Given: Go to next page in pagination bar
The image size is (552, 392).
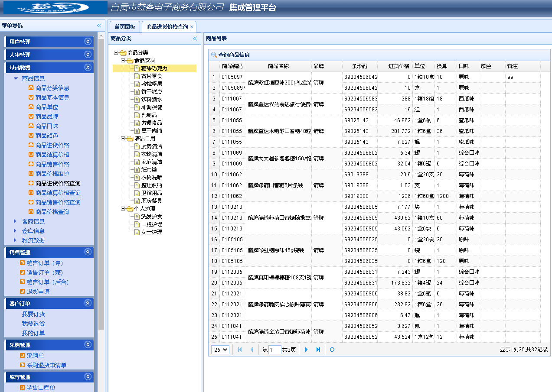Looking at the screenshot, I should click(x=306, y=350).
